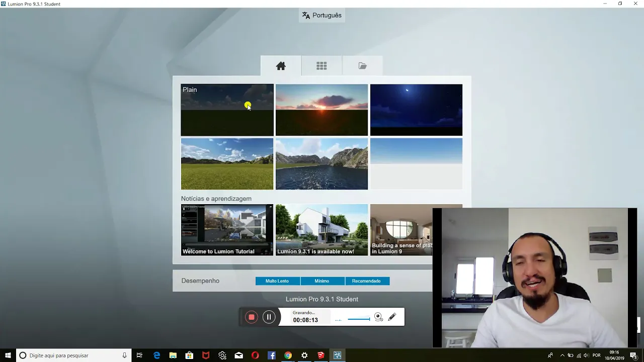Screen dimensions: 644x362
Task: Open Facebook from the taskbar
Action: coord(272,355)
